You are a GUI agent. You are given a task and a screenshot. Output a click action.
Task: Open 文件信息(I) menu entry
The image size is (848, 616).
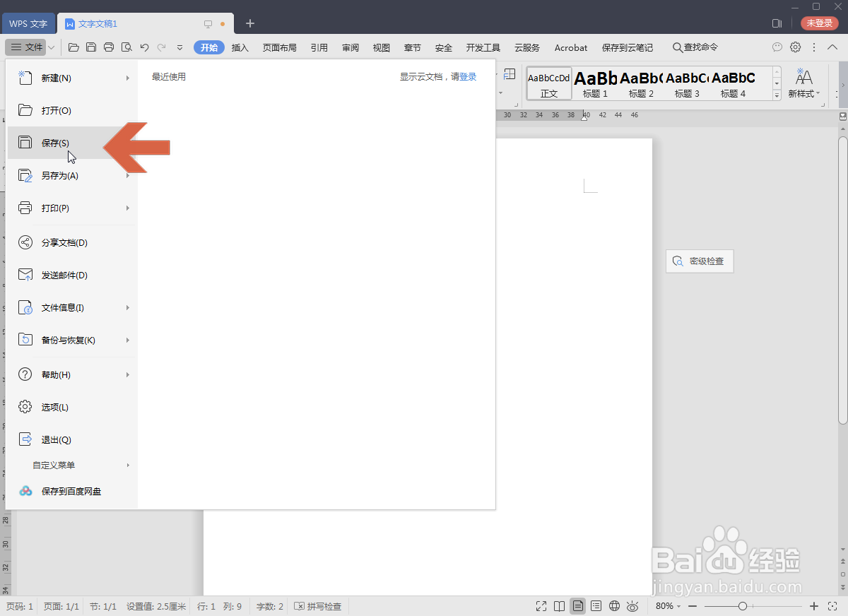pyautogui.click(x=71, y=307)
